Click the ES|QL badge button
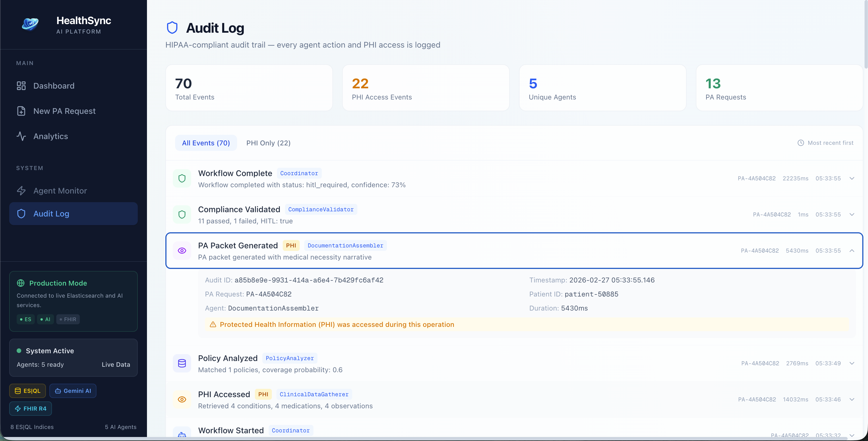The width and height of the screenshot is (868, 441). point(28,391)
